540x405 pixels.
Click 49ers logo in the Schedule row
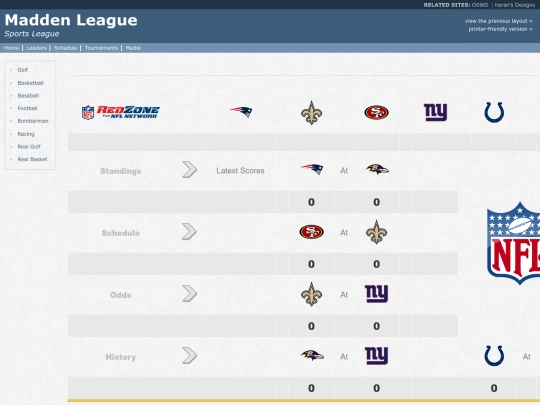coord(311,232)
